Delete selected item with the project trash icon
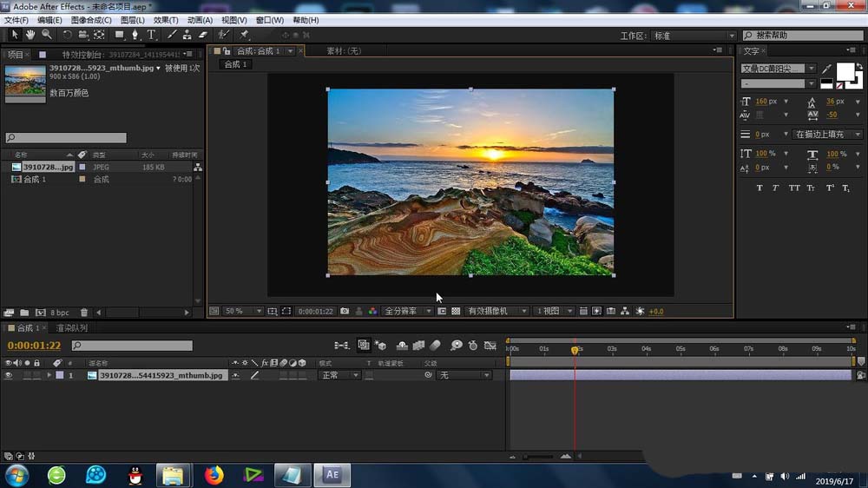Image resolution: width=868 pixels, height=488 pixels. [84, 313]
